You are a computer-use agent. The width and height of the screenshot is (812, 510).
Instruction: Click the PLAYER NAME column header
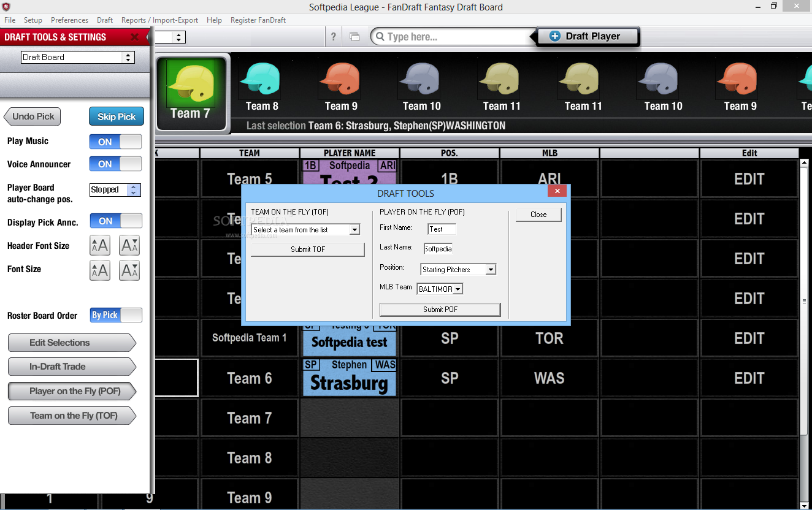350,153
